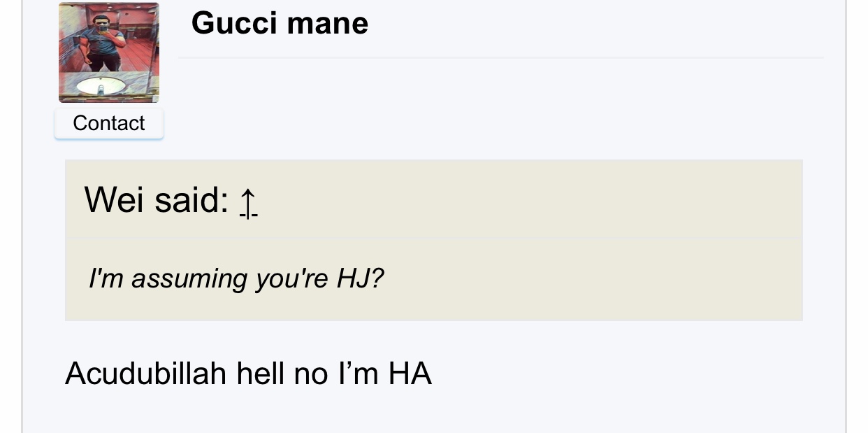Open the Gucci mane username profile

[279, 23]
